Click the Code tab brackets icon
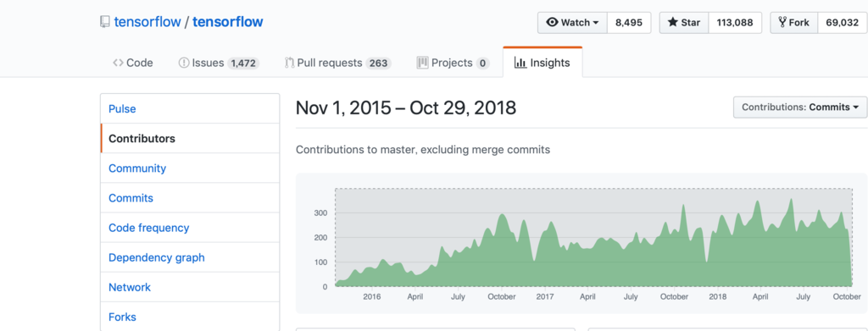This screenshot has width=868, height=331. pos(118,63)
